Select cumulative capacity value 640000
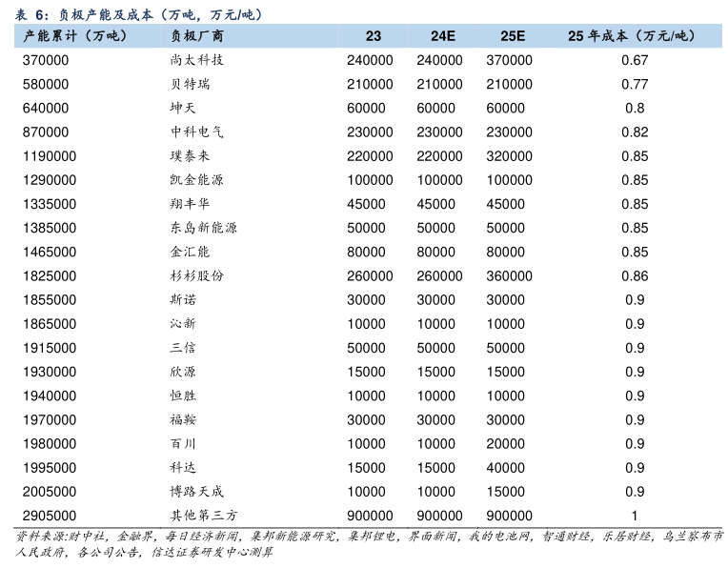The height and width of the screenshot is (568, 728). (46, 109)
